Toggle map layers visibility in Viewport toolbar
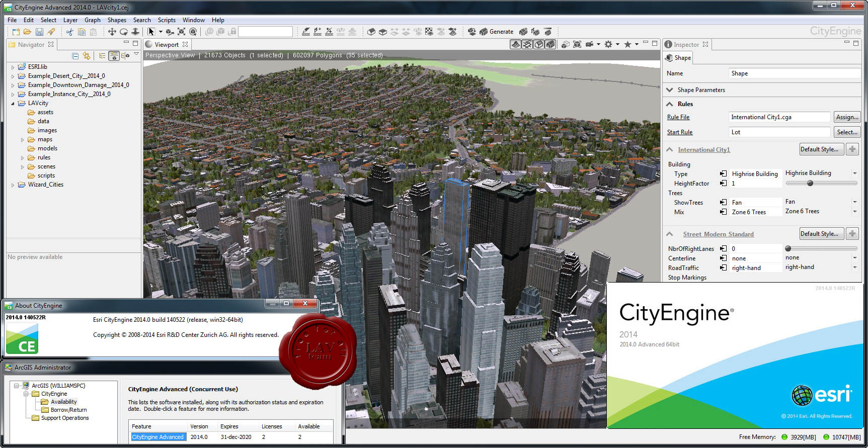The image size is (868, 448). pyautogui.click(x=516, y=44)
